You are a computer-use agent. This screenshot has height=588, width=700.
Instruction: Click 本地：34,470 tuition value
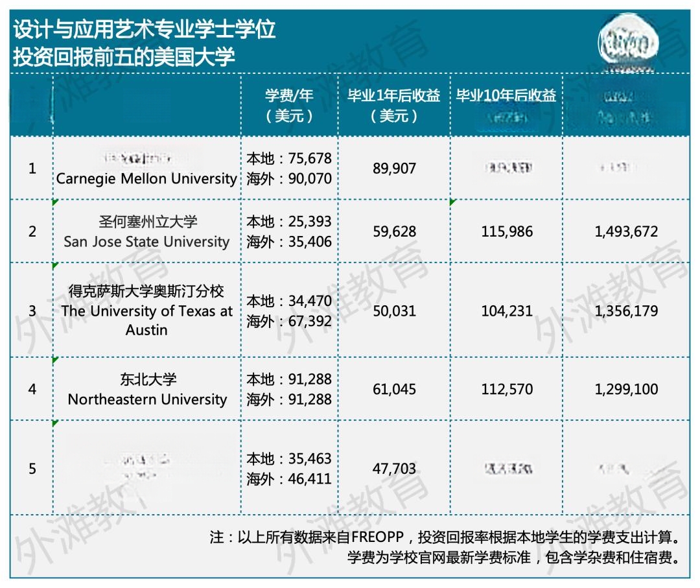[289, 301]
